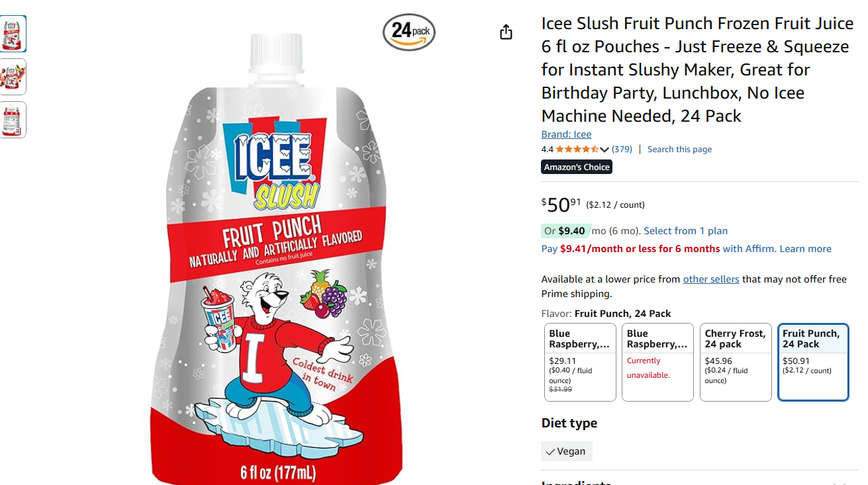Choose the currently unavailable Blue Raspberry option
Image resolution: width=868 pixels, height=485 pixels.
click(657, 362)
